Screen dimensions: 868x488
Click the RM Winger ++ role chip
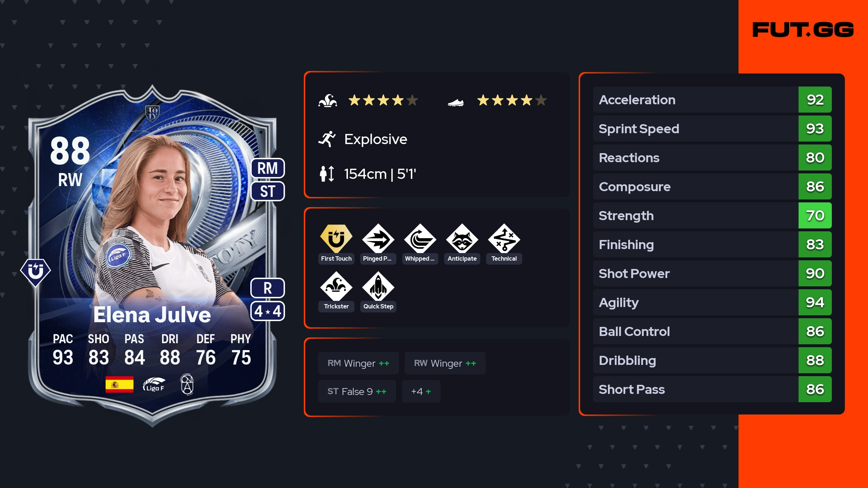click(358, 363)
